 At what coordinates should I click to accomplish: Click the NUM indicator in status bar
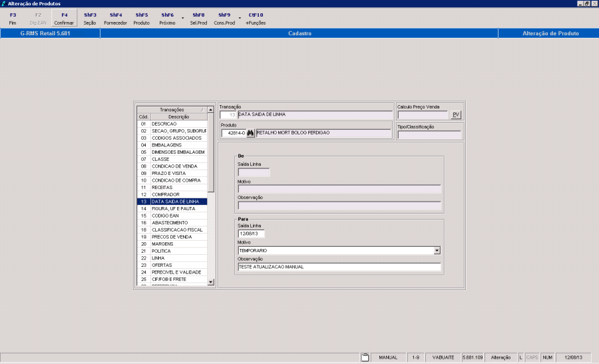[x=548, y=357]
